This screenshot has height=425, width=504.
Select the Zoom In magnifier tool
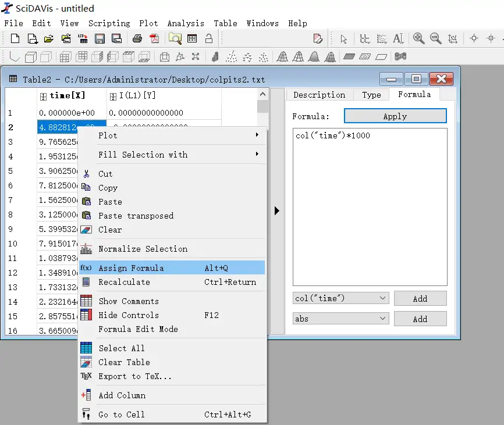point(418,38)
